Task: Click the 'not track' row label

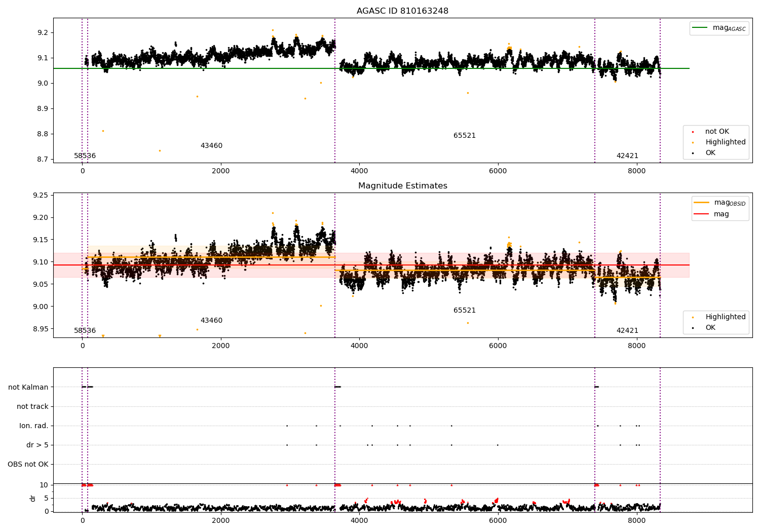Action: [x=32, y=407]
